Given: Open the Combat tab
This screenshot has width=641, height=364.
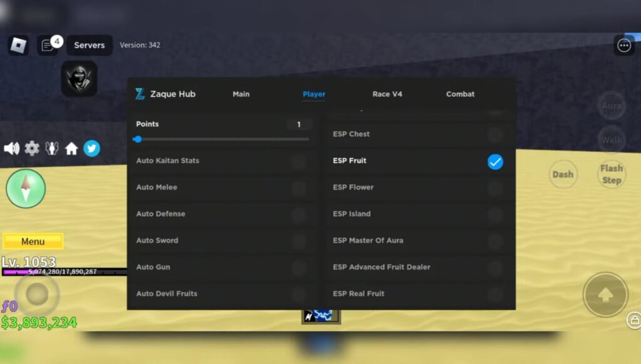Looking at the screenshot, I should [x=460, y=94].
